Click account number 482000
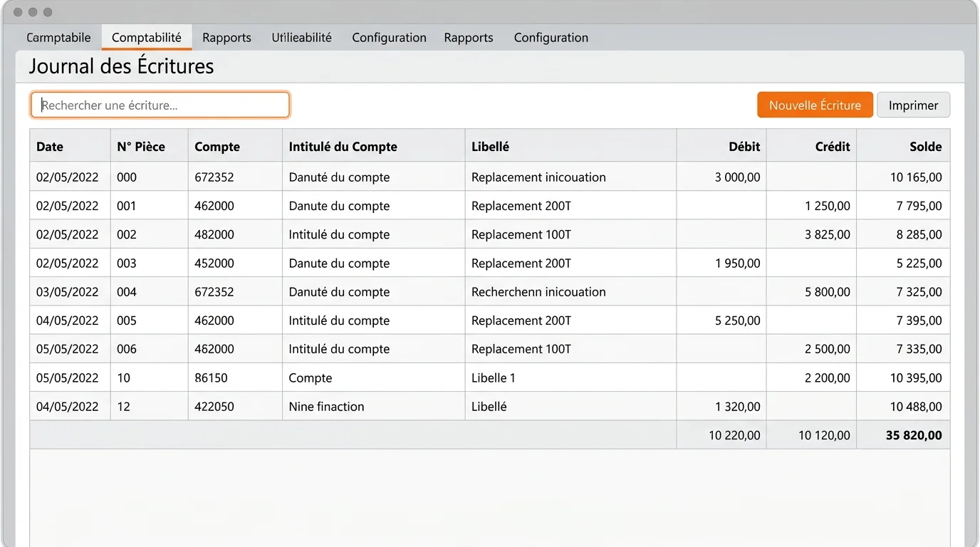The image size is (980, 547). (x=214, y=234)
